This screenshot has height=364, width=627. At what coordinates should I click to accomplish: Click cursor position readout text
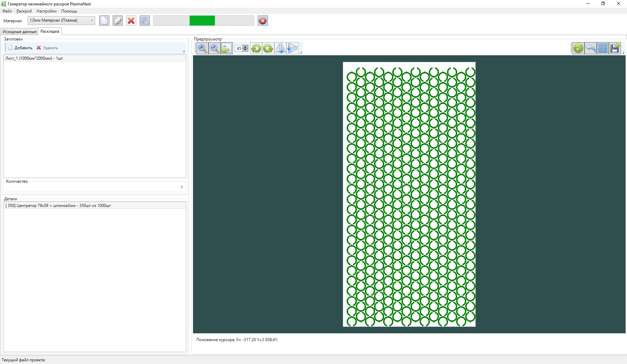point(237,340)
